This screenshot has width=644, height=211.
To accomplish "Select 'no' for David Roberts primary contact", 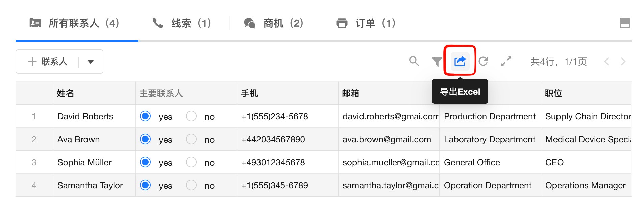I will pyautogui.click(x=191, y=116).
